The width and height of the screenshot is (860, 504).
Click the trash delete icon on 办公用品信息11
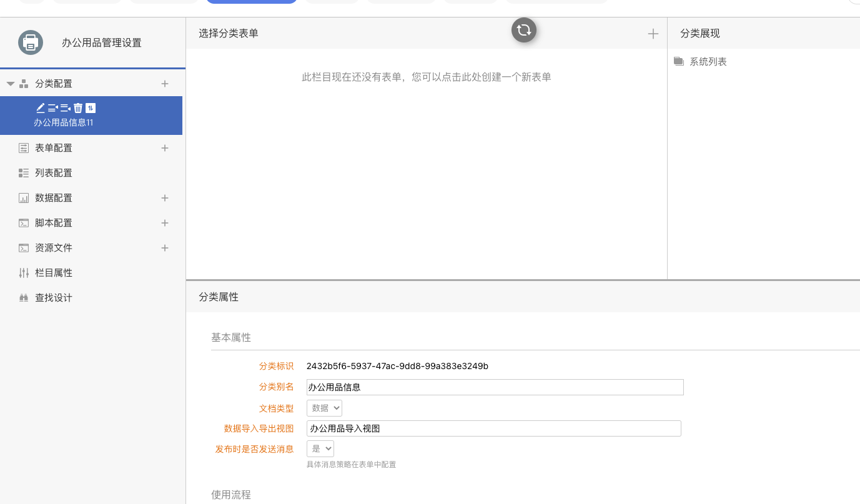point(78,108)
